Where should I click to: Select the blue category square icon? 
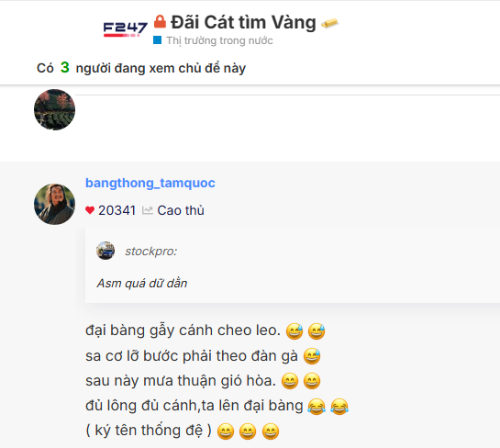point(157,39)
